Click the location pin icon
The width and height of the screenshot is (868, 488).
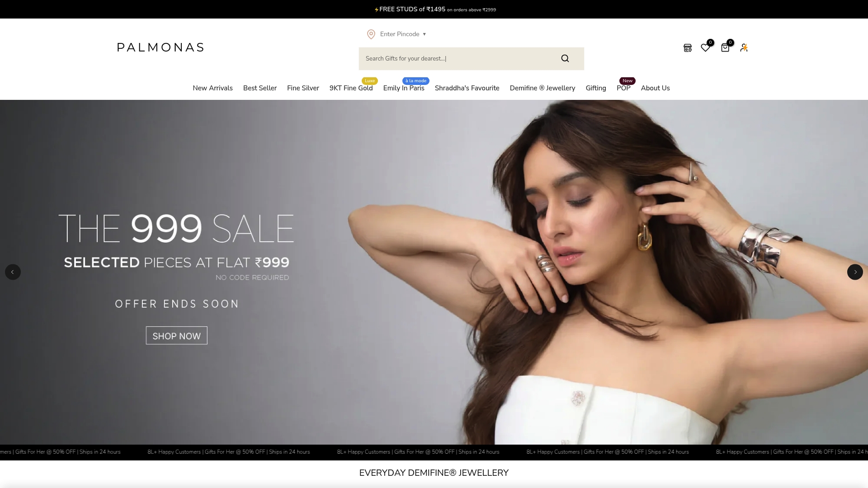(x=371, y=34)
